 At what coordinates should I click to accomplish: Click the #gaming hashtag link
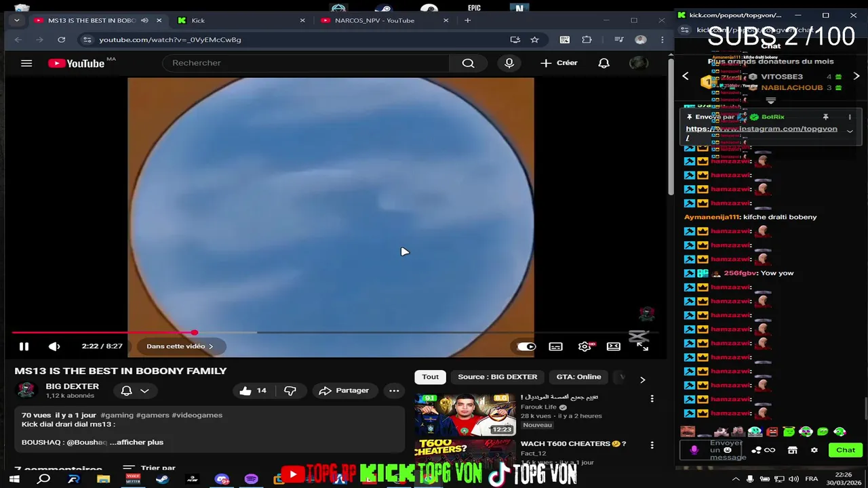click(117, 415)
